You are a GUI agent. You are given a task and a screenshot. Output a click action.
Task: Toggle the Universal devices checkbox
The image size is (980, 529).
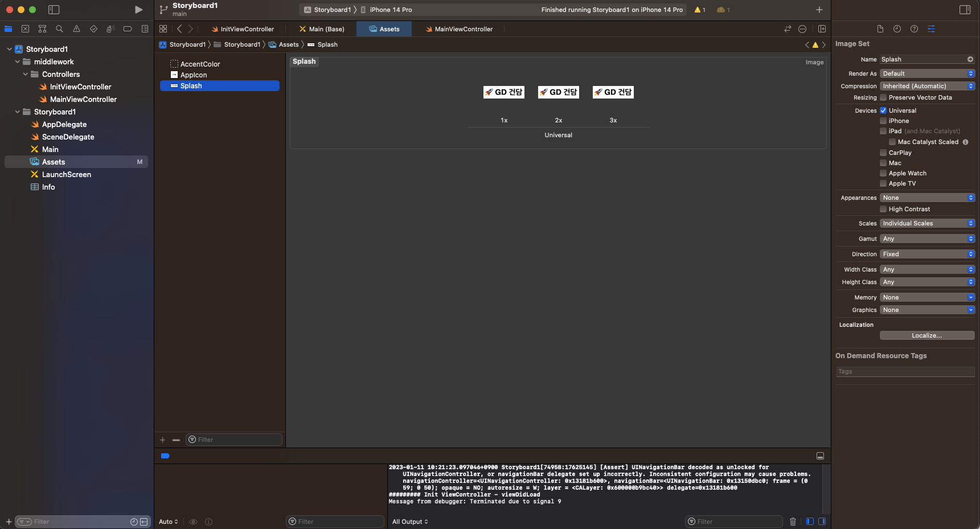883,110
